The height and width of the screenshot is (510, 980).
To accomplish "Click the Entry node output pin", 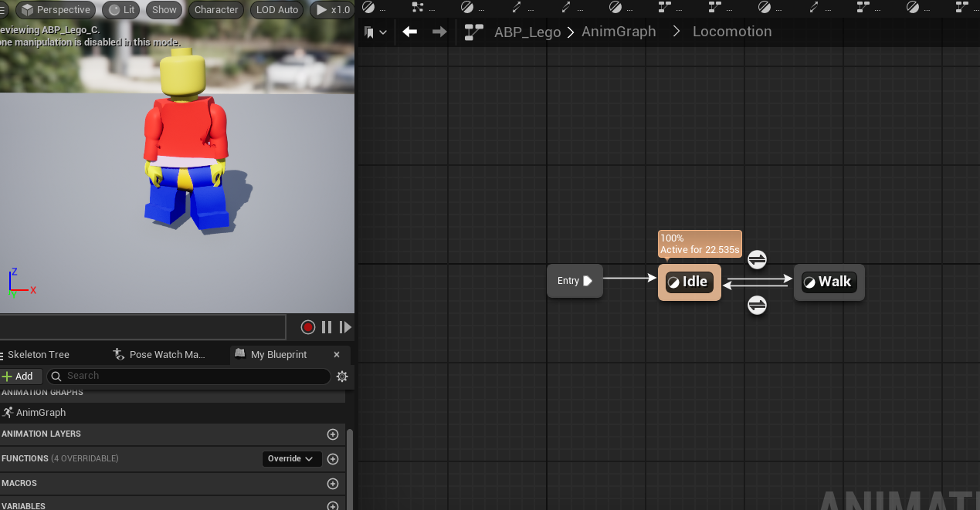I will point(588,281).
